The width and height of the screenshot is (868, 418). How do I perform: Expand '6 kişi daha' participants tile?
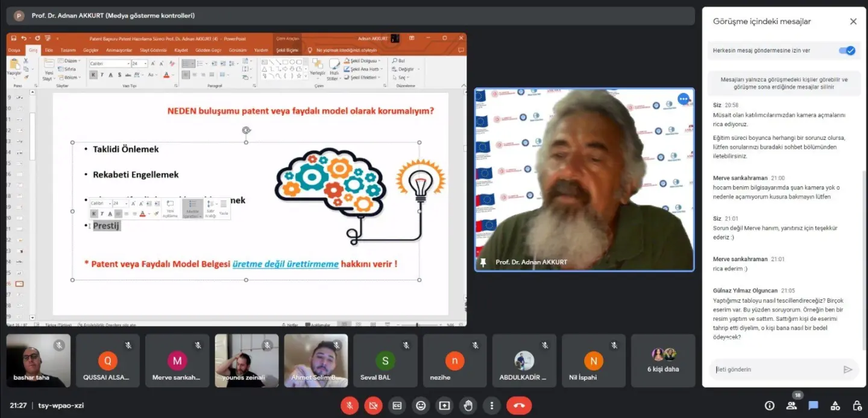pyautogui.click(x=663, y=361)
